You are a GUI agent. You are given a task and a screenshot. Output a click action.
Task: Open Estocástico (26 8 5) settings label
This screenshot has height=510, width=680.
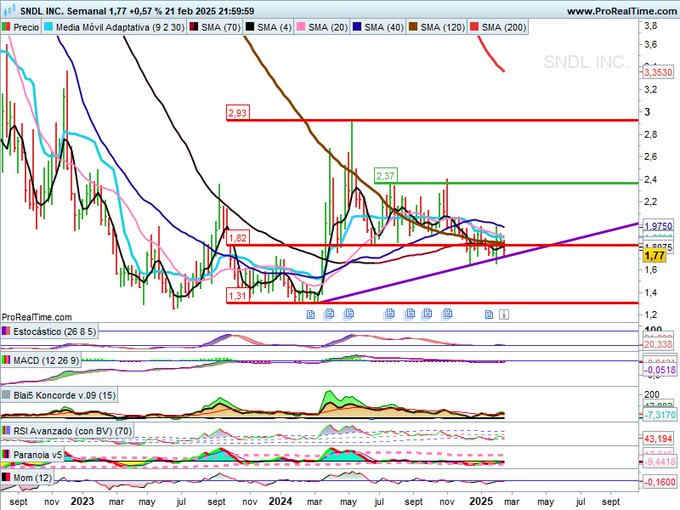click(x=54, y=331)
